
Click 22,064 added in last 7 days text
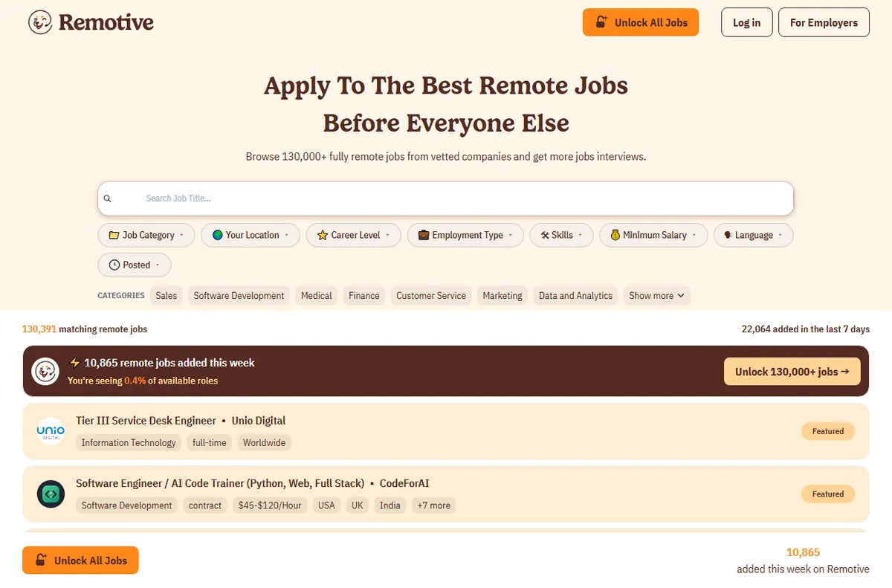coord(806,329)
